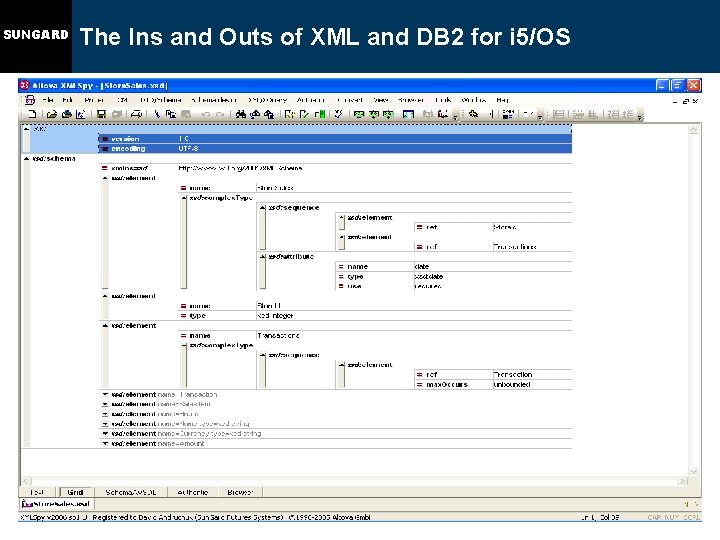Click the horizontal scrollbar right arrow

pos(684,481)
